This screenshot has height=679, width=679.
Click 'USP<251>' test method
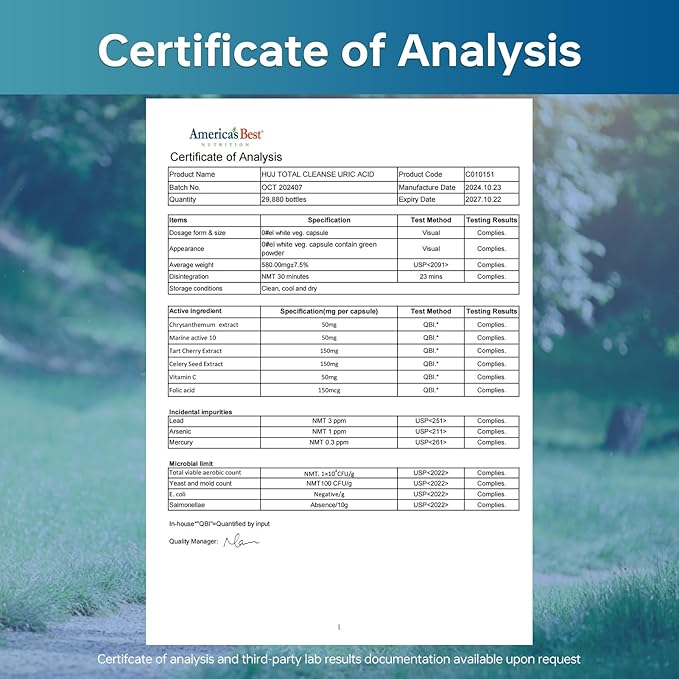[x=431, y=420]
